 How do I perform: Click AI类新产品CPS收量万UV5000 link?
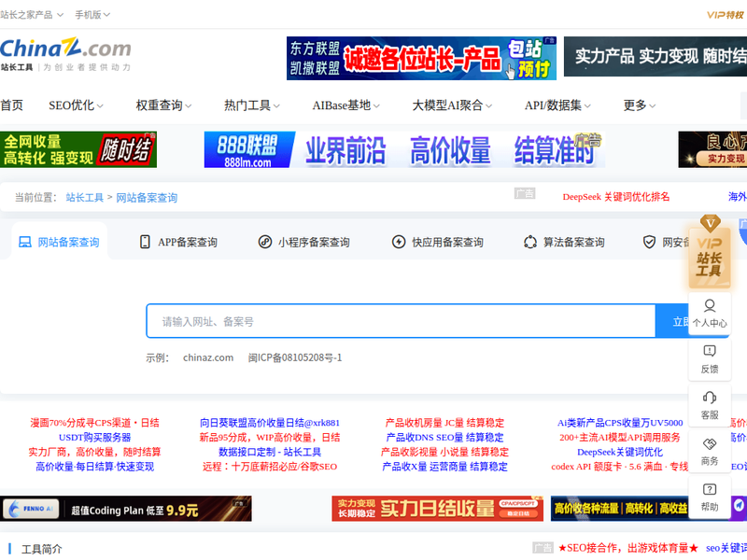pos(620,423)
